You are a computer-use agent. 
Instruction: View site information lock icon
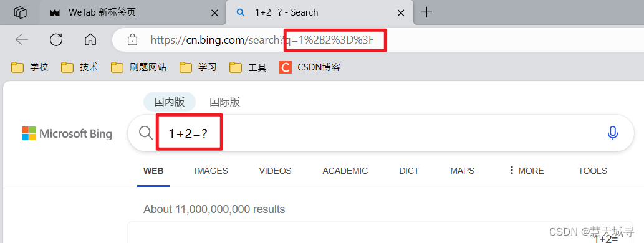[x=132, y=40]
